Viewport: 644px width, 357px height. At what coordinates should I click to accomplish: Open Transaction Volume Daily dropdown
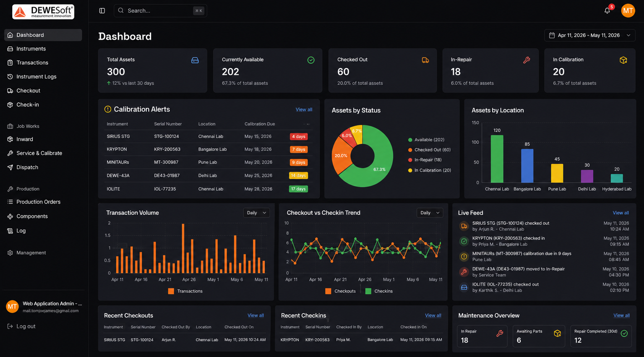(x=256, y=213)
